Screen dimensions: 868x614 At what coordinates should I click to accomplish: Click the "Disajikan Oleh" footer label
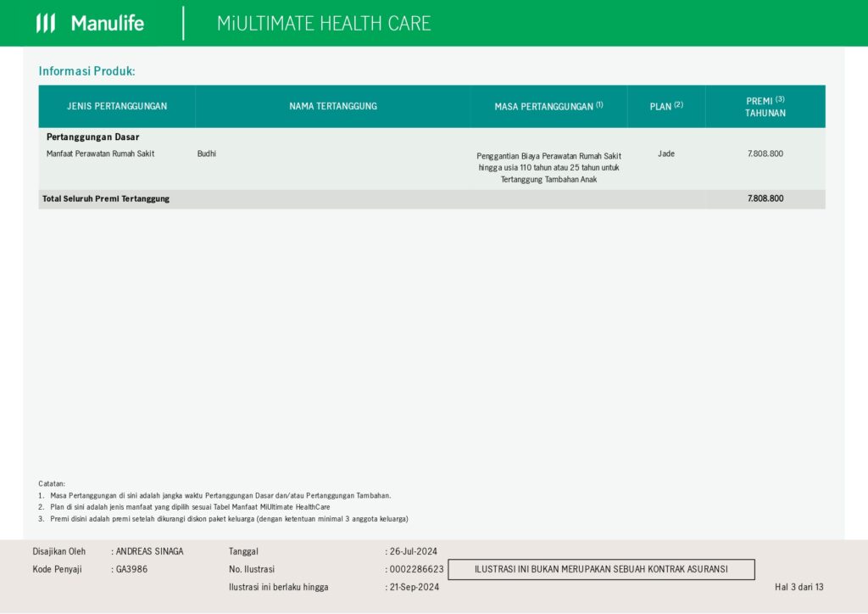(59, 551)
